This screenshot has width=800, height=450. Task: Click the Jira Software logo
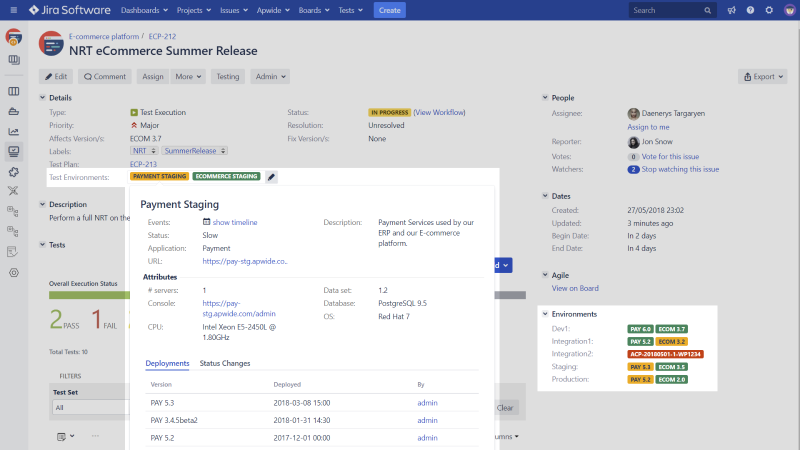coord(69,10)
